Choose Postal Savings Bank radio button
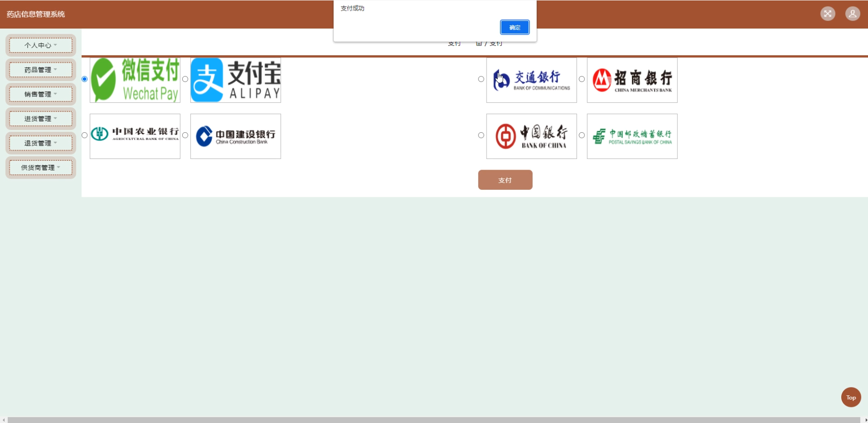This screenshot has width=868, height=423. click(x=582, y=135)
